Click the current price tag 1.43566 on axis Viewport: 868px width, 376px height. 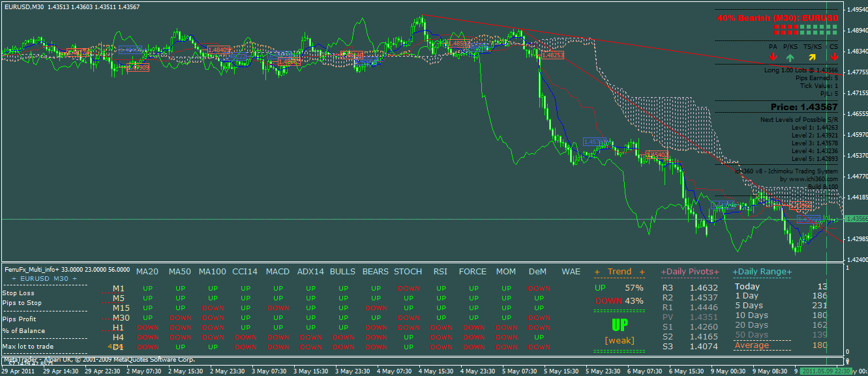click(856, 219)
